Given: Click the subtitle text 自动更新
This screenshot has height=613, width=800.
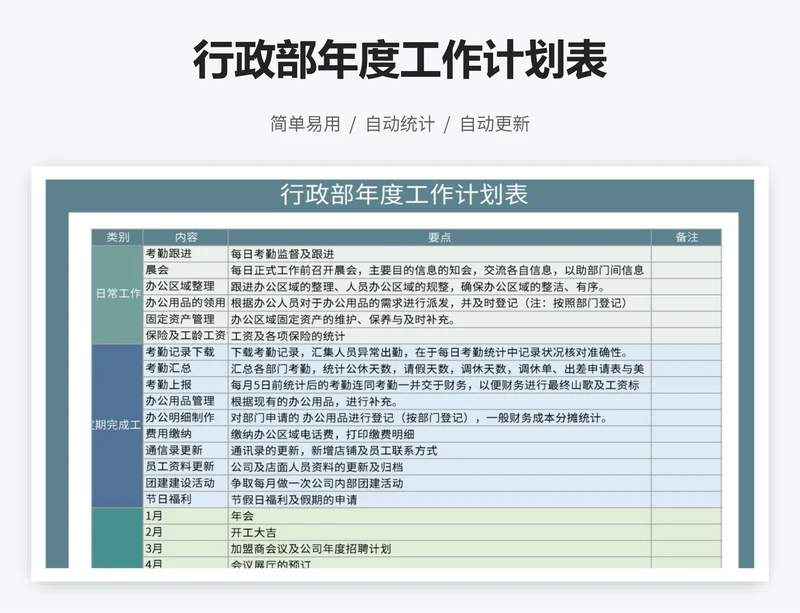Looking at the screenshot, I should point(495,124).
